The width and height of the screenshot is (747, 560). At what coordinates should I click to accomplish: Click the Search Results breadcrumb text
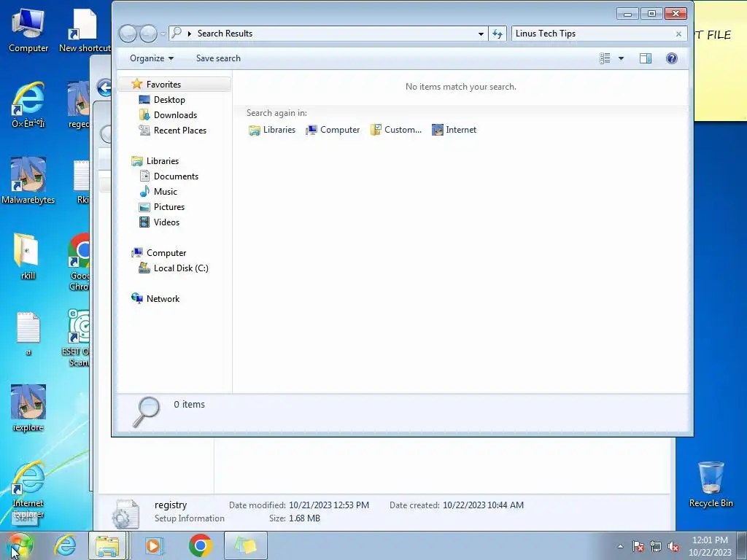coord(225,34)
